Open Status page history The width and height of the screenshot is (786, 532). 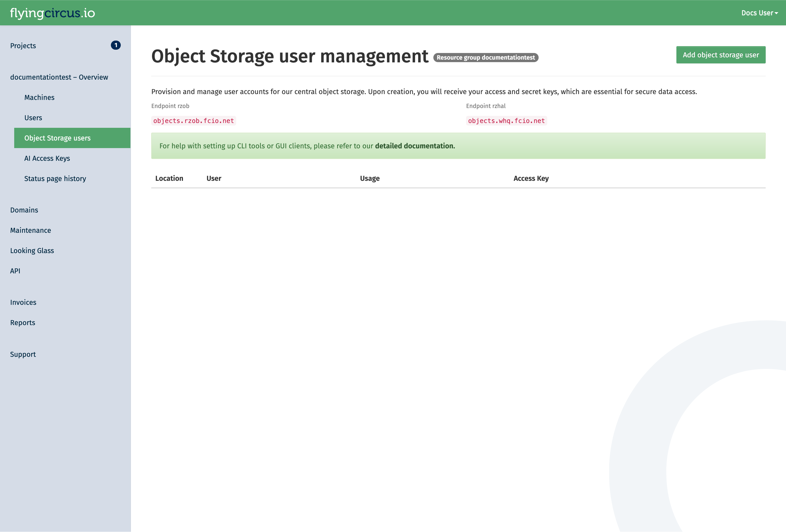tap(55, 179)
